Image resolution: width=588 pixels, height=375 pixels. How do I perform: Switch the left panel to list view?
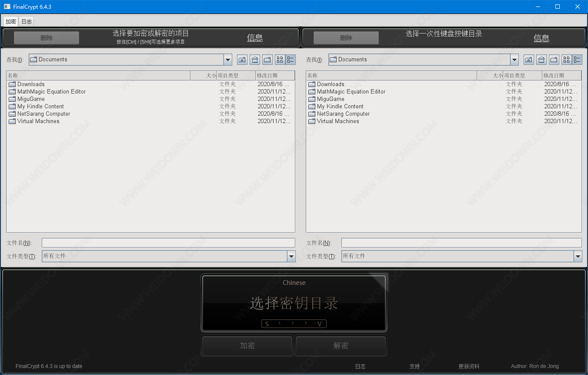[x=280, y=60]
